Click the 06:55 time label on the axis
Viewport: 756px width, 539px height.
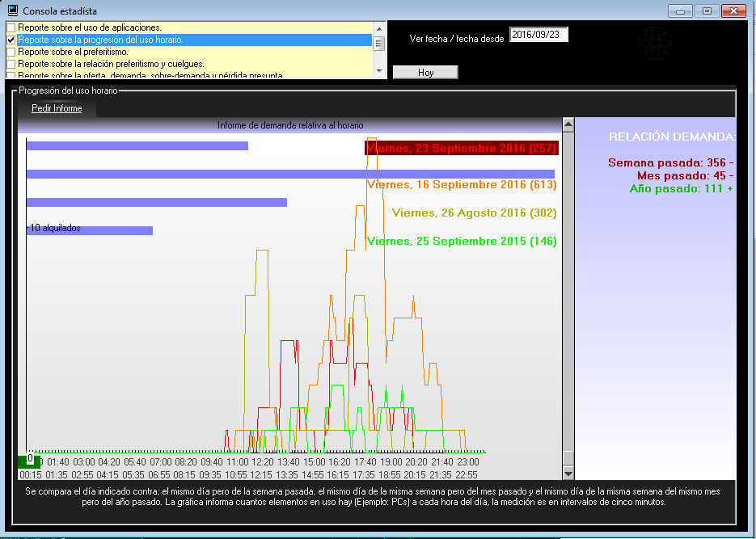tap(159, 475)
